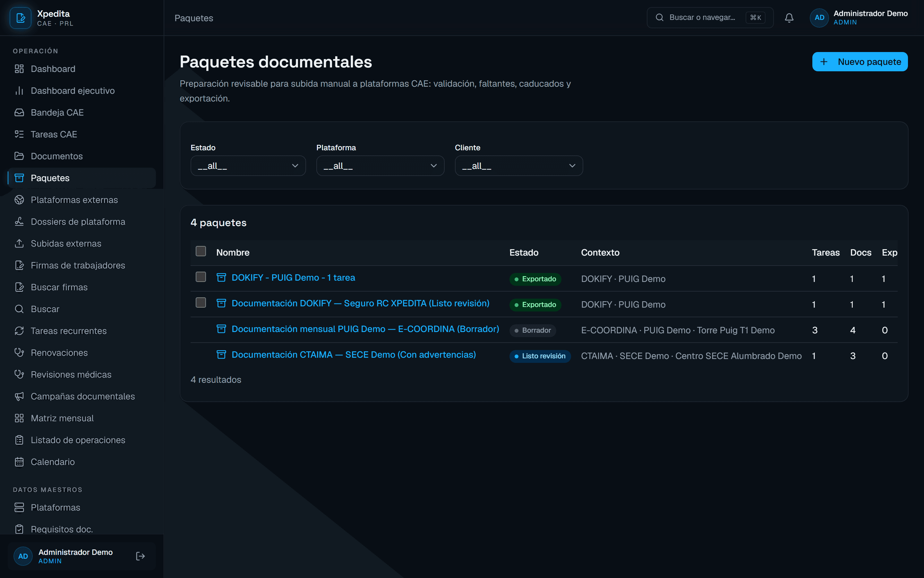Click the Paquetes breadcrumb in top bar
Screen dimensions: 924x578
coord(193,18)
